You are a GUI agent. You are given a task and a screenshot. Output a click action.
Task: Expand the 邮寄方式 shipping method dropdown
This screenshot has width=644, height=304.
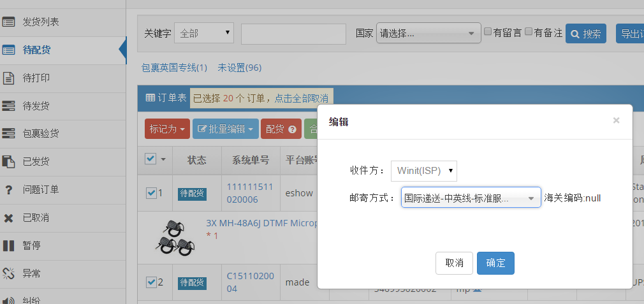[471, 198]
